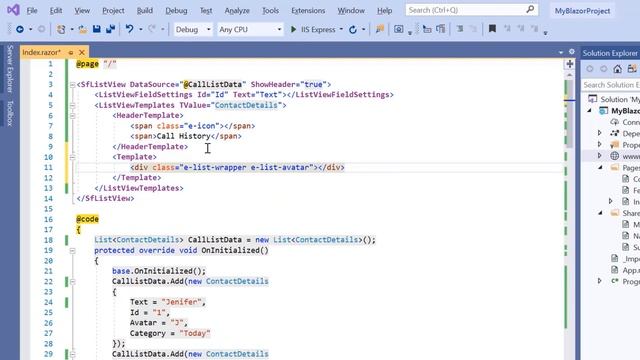Viewport: 640px width, 360px height.
Task: Click the Solution Explorer Forward icon
Action: [604, 69]
